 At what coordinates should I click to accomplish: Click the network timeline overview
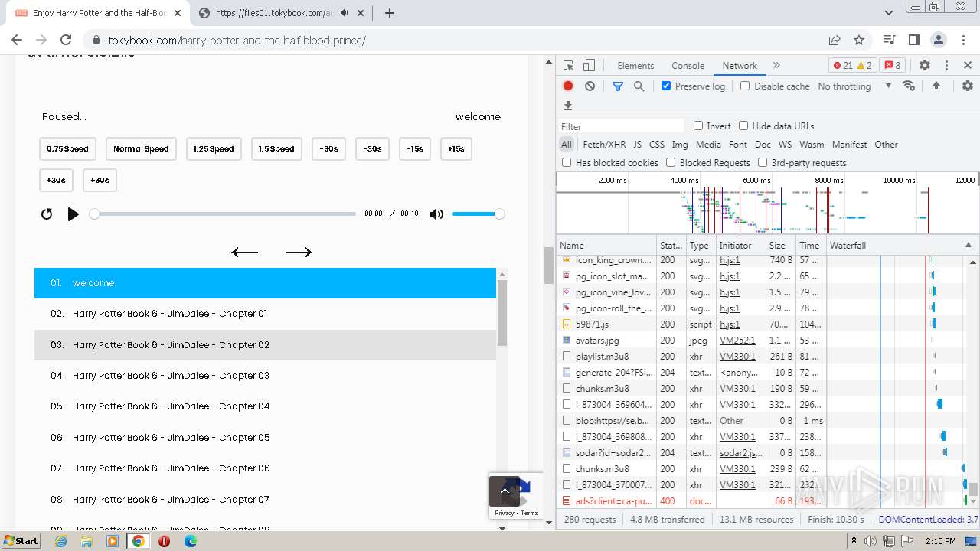point(767,204)
